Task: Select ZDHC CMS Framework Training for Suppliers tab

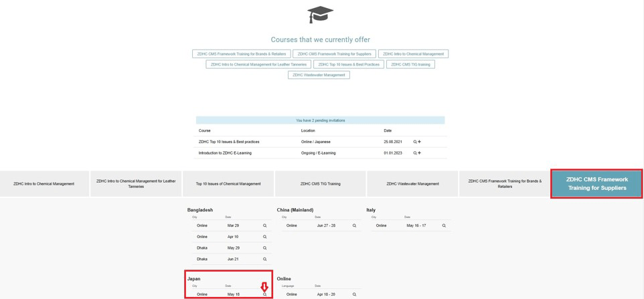Action: [596, 184]
